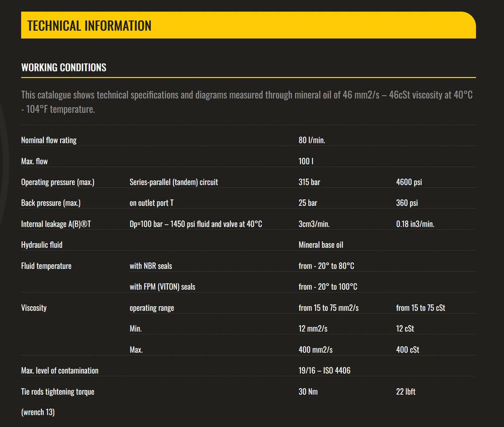The image size is (504, 427).
Task: Click the Back pressure (max.) label
Action: tap(51, 203)
